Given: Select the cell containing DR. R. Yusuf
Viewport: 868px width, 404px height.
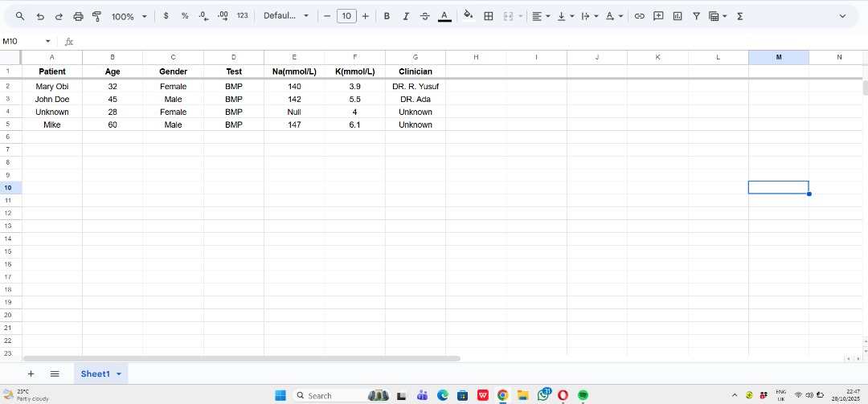Looking at the screenshot, I should click(x=416, y=86).
